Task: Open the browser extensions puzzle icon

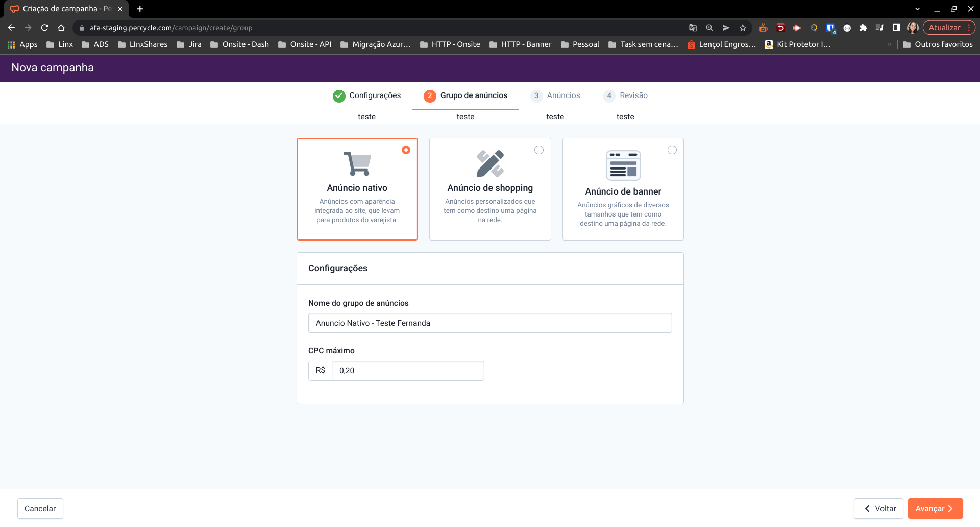Action: point(863,28)
